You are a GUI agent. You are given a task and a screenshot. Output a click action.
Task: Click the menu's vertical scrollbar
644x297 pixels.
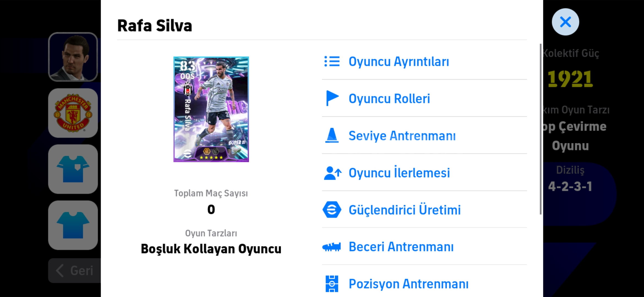pos(540,129)
